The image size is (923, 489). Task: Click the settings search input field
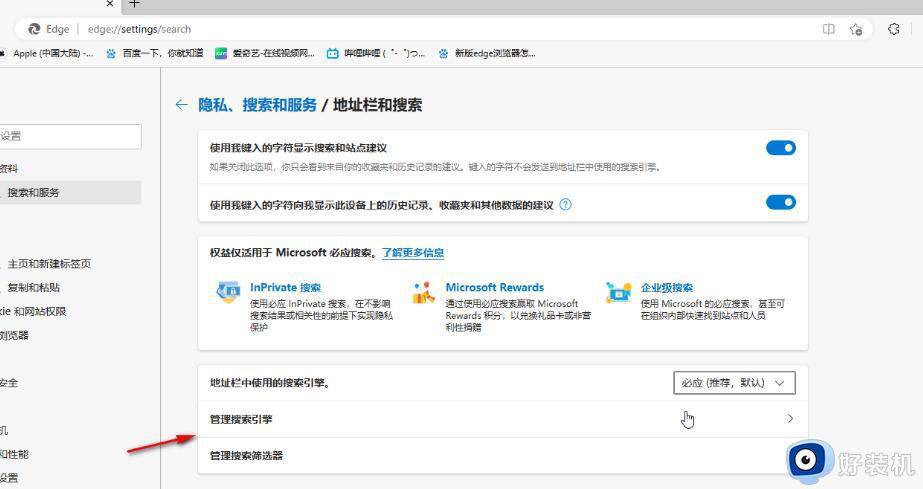[x=69, y=136]
